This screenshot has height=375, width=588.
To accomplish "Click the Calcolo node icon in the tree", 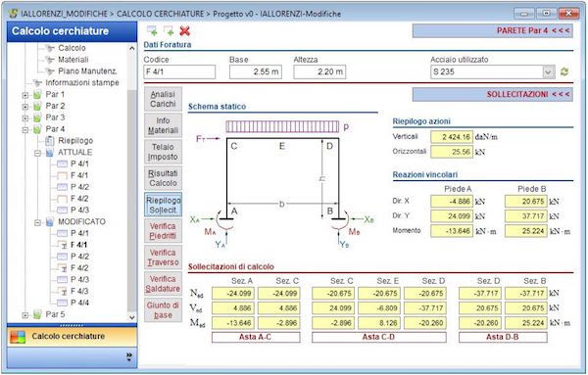I will 49,48.
